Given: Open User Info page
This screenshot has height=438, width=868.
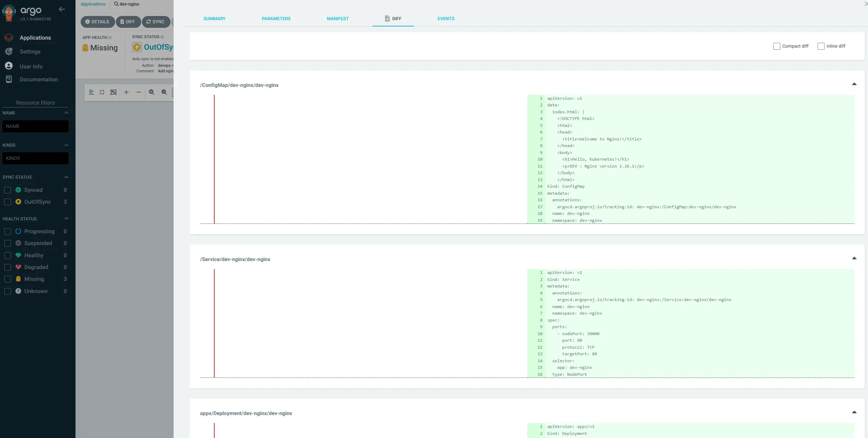Looking at the screenshot, I should pyautogui.click(x=31, y=66).
